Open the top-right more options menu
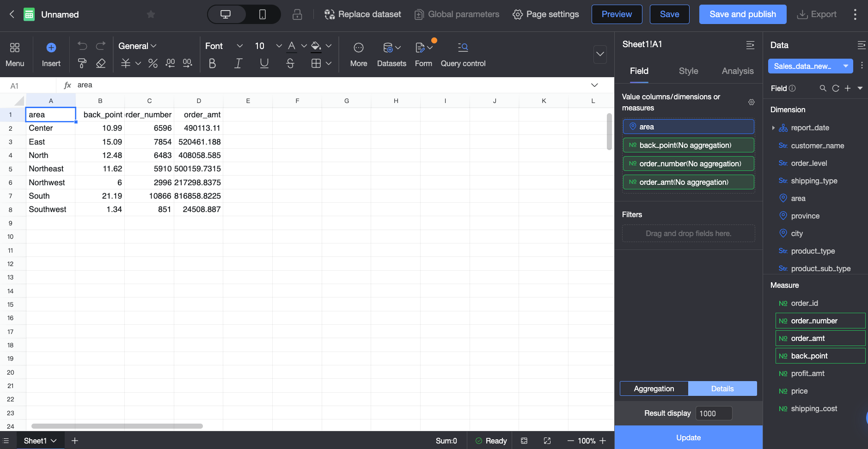The image size is (868, 449). (855, 14)
